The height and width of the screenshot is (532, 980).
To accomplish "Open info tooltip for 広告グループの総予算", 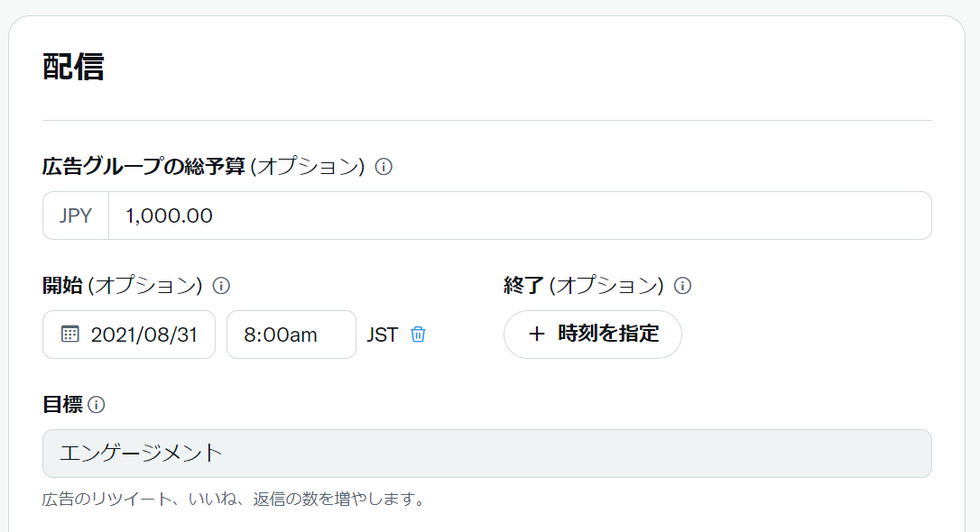I will click(x=384, y=167).
